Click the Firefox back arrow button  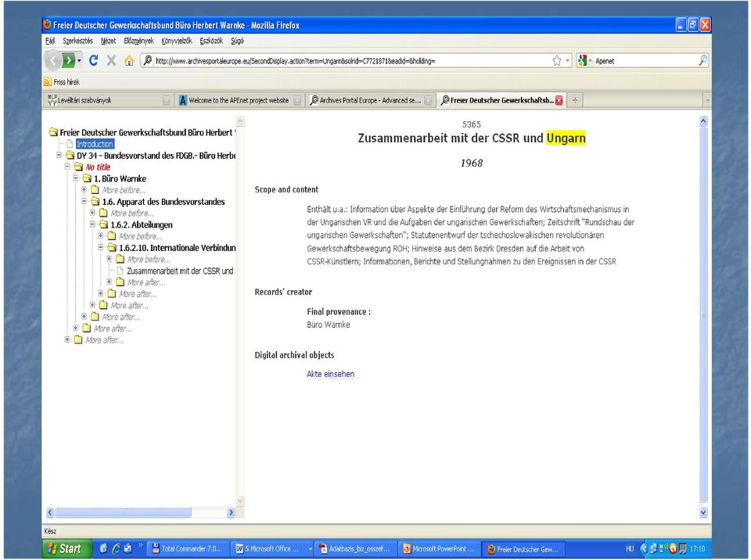coord(52,60)
